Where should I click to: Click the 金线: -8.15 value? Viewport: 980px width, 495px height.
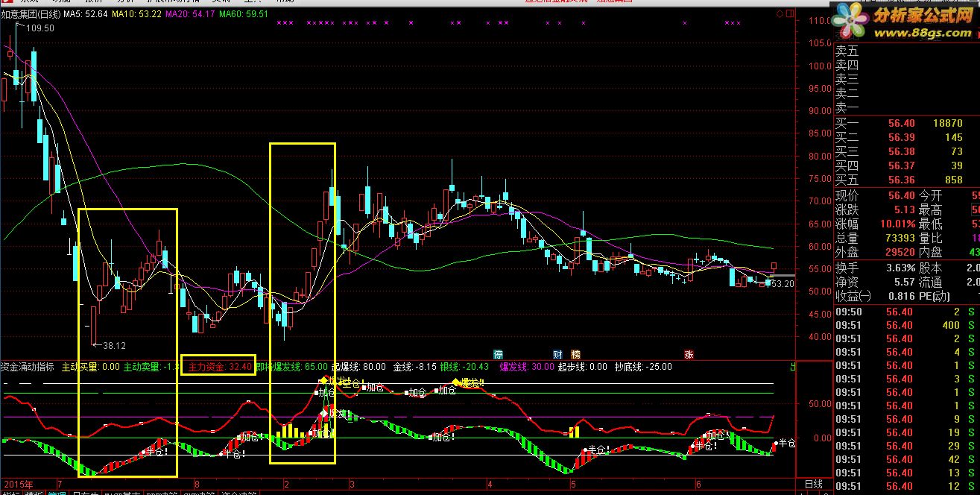pyautogui.click(x=414, y=367)
